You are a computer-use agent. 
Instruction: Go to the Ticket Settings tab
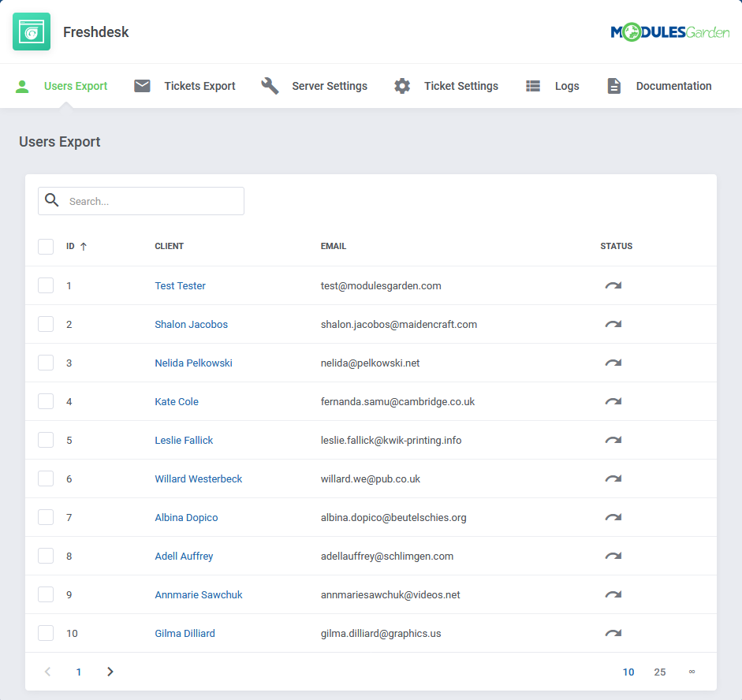pos(446,86)
